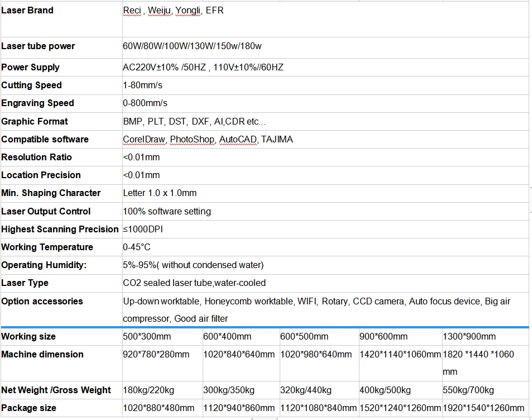Click the graphic format list starting with BMP
The width and height of the screenshot is (532, 420).
(x=194, y=122)
